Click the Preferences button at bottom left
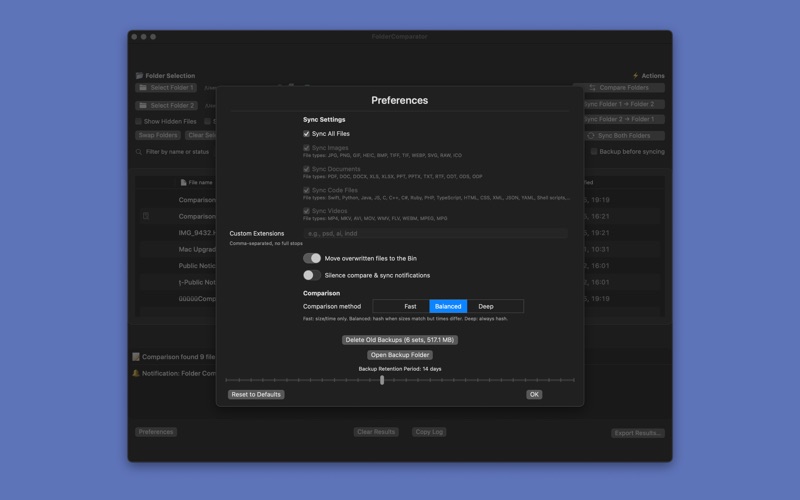Screen dimensions: 800x500 (x=156, y=432)
